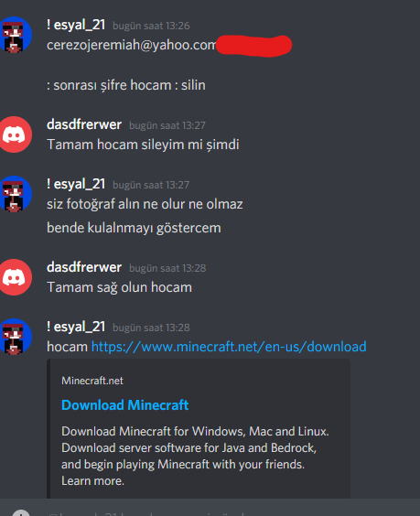Viewport: 420px width, 516px height.
Task: Open esyal_21's avatar beside the 13:27 message
Action: (16, 194)
